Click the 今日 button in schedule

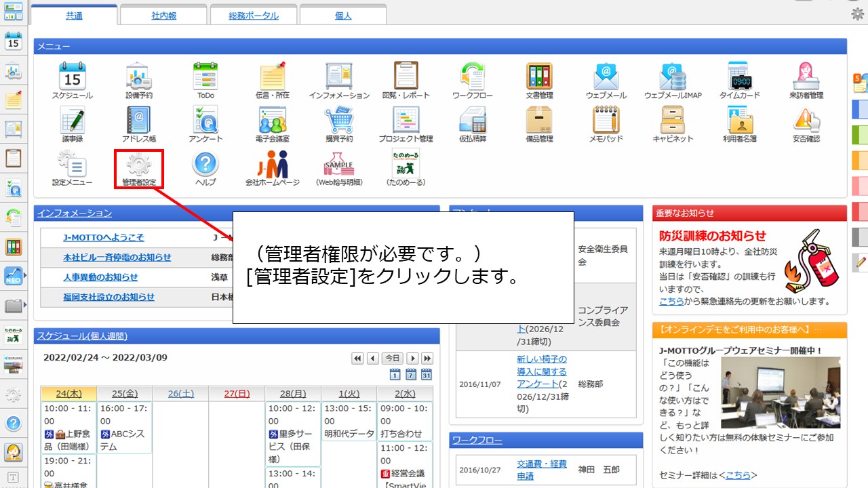coord(392,359)
